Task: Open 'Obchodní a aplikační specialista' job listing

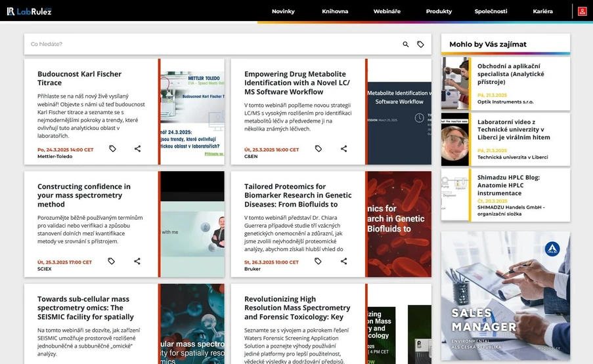Action: point(510,74)
